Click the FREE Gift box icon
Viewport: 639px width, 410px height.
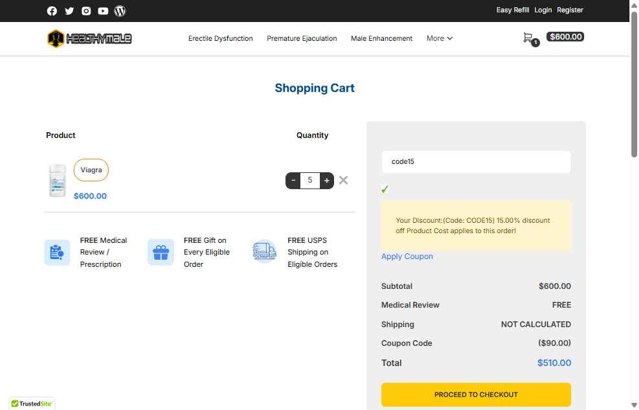[x=161, y=252]
